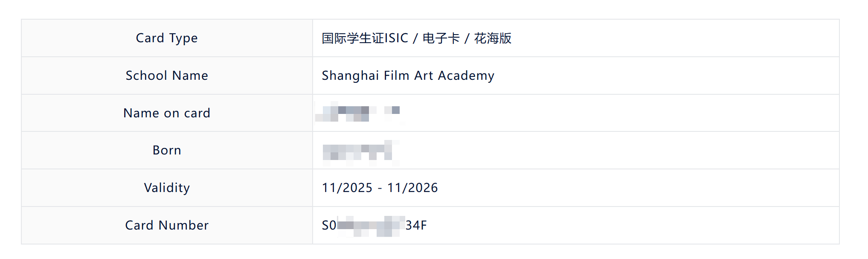Click the 电子卡 text in card type

point(441,38)
